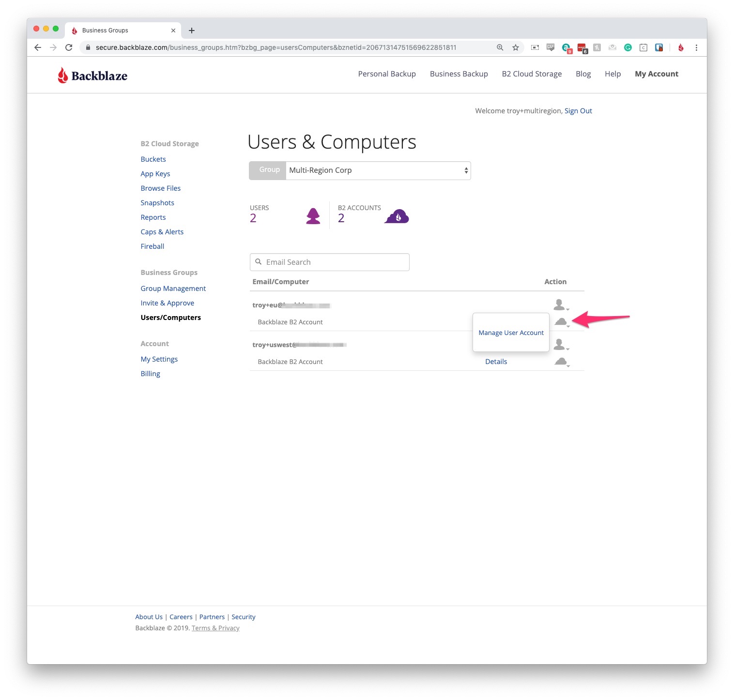Click the site lock icon in address bar
This screenshot has width=734, height=700.
click(x=88, y=47)
